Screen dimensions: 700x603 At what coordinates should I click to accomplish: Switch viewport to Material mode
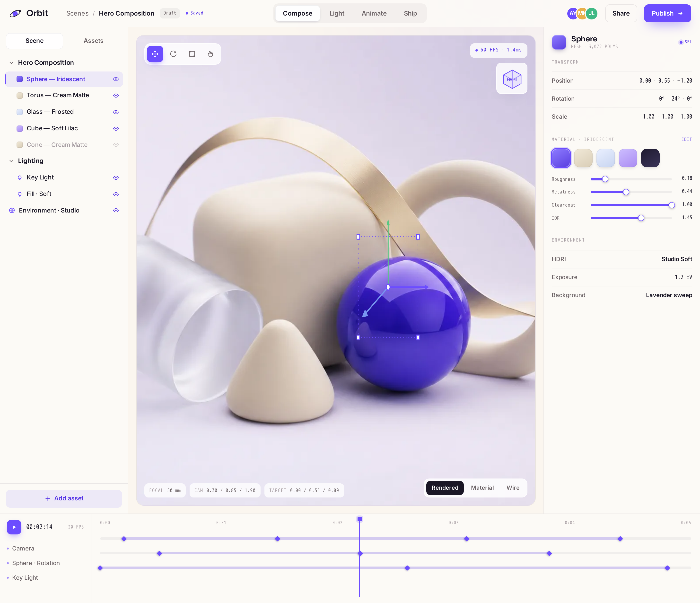(x=482, y=488)
